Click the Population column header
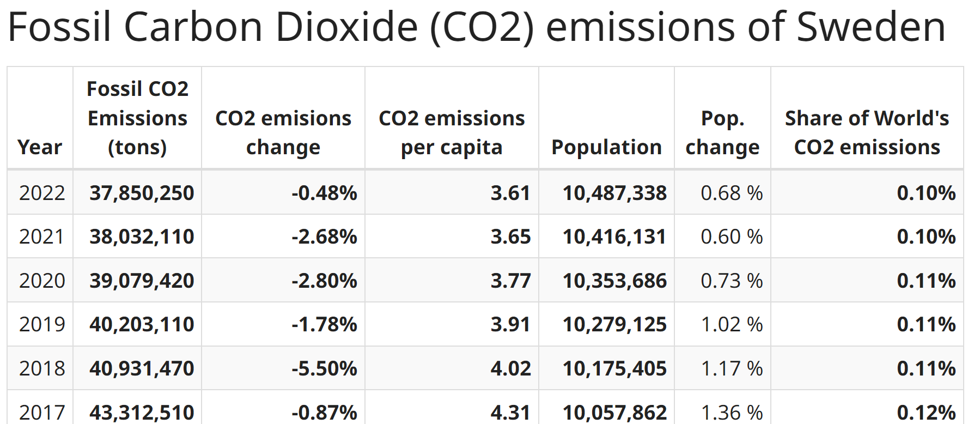The image size is (980, 424). [606, 147]
